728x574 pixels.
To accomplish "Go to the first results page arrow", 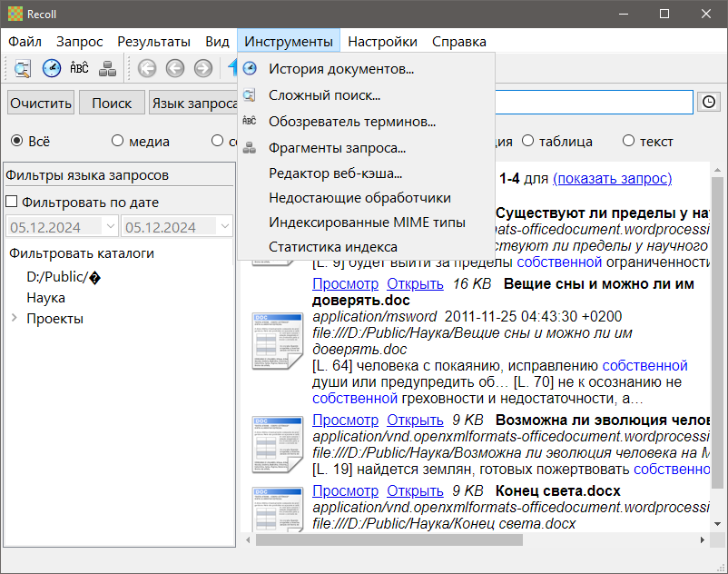I will (x=147, y=69).
